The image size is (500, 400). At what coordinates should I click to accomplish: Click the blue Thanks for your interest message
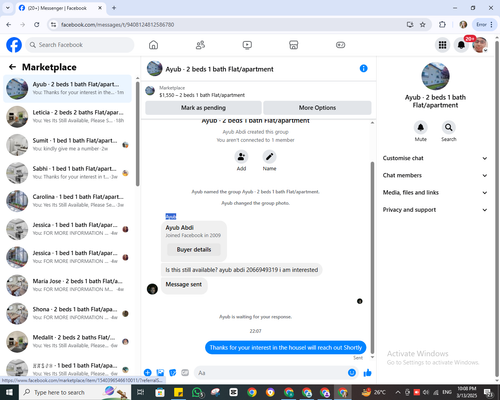pyautogui.click(x=286, y=348)
